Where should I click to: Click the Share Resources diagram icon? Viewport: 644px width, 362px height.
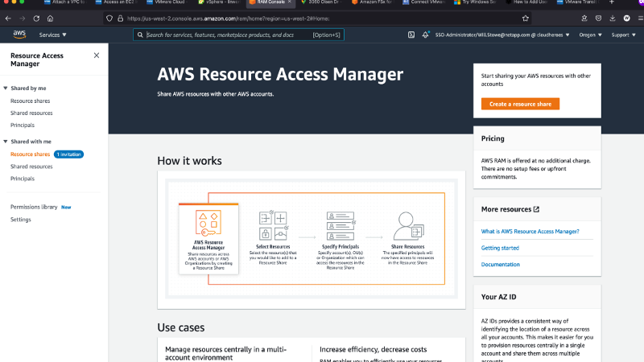(408, 226)
